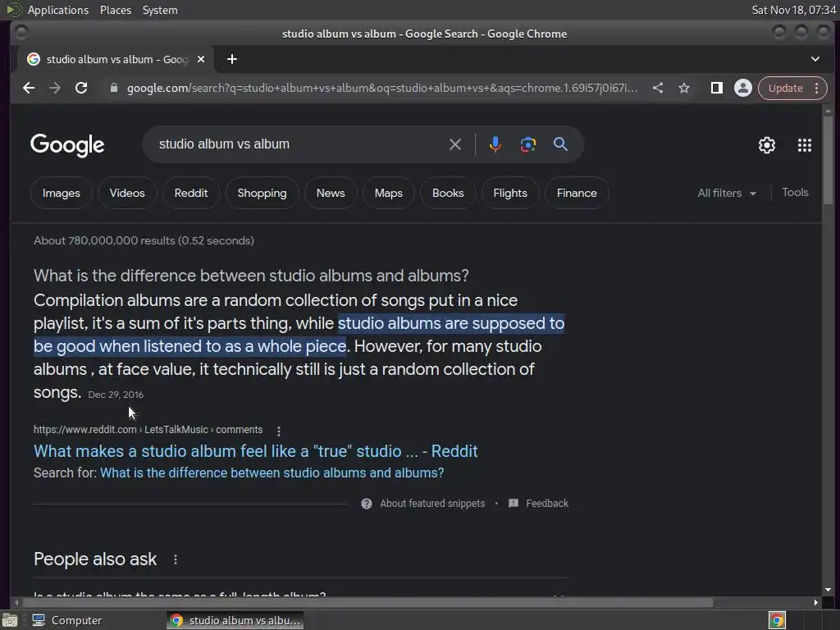The height and width of the screenshot is (630, 840).
Task: Open the search Tools options
Action: tap(795, 192)
